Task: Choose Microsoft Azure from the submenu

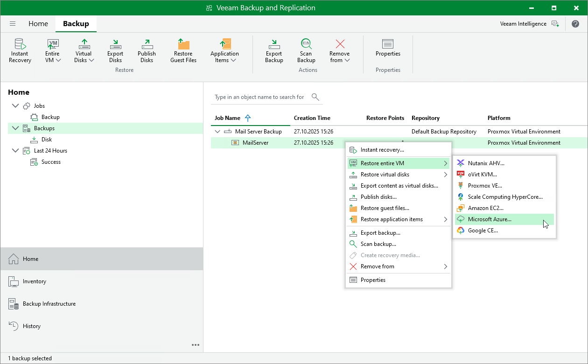Action: click(x=490, y=219)
